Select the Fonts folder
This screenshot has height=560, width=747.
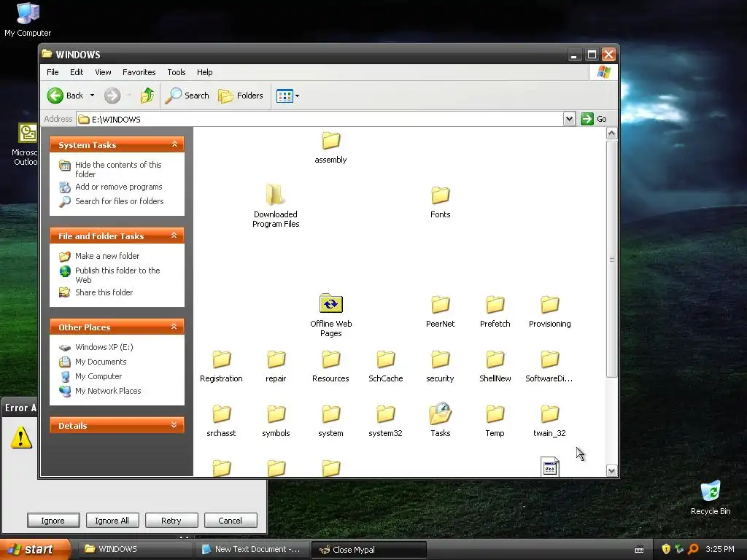point(440,202)
